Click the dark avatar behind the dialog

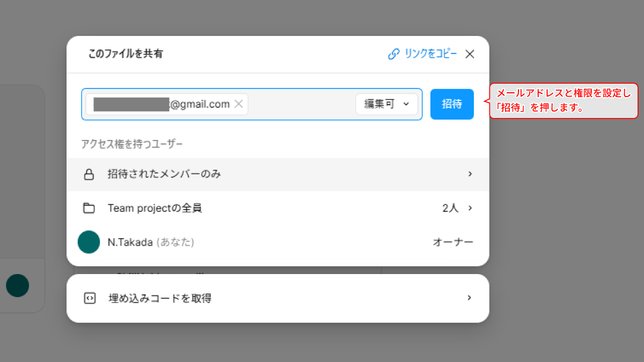18,285
